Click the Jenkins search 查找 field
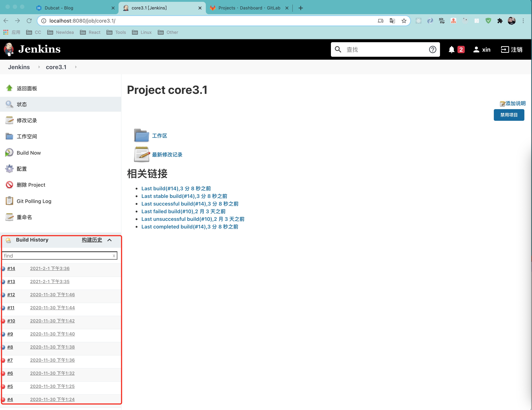Viewport: 532px width, 410px height. tap(385, 49)
